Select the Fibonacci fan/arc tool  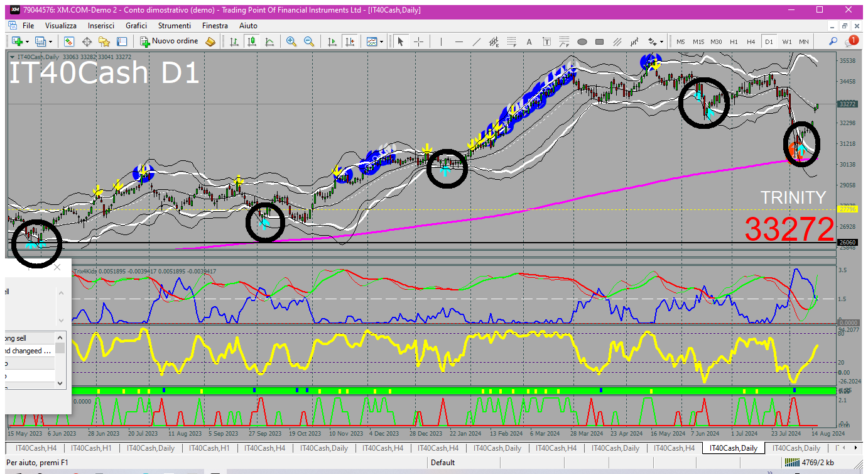tap(565, 41)
